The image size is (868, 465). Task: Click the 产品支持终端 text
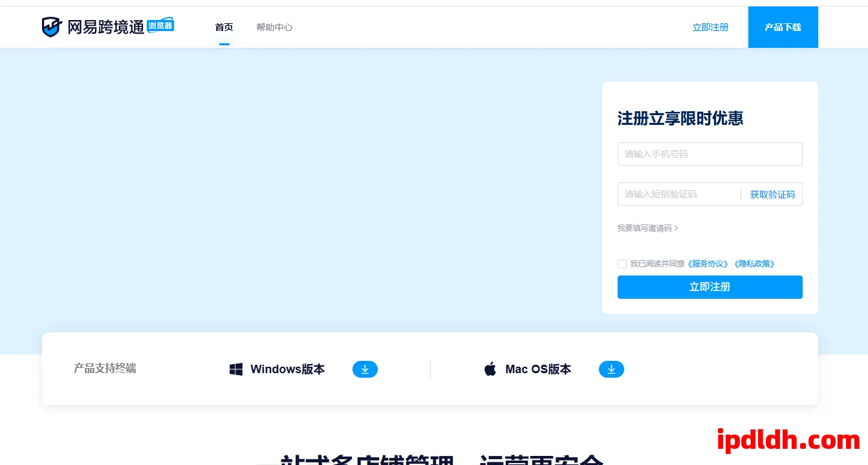click(x=105, y=369)
